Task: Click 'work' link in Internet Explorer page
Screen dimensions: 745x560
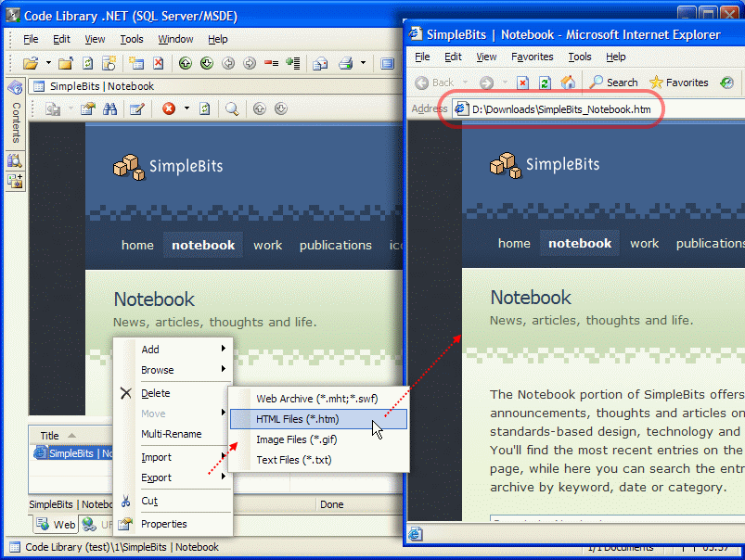Action: (x=644, y=243)
